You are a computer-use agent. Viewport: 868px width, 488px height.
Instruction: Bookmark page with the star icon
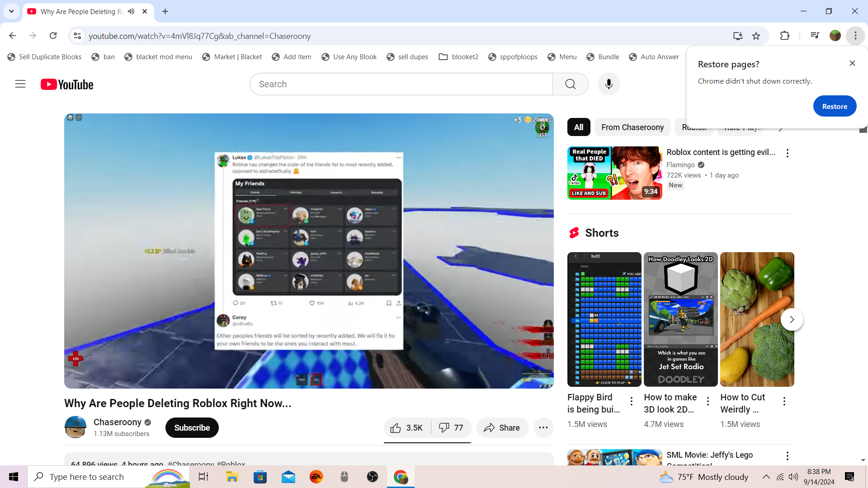point(756,36)
